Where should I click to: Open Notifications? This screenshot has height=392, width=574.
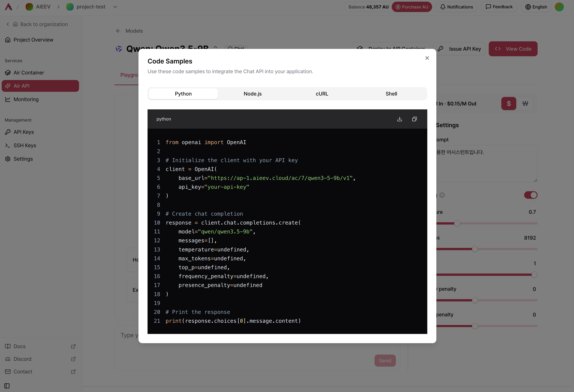pos(456,7)
